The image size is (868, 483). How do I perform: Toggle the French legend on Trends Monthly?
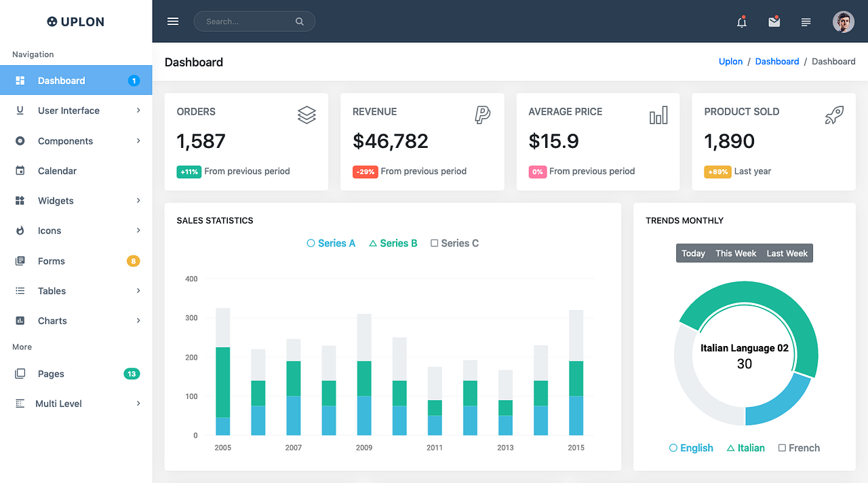click(799, 448)
